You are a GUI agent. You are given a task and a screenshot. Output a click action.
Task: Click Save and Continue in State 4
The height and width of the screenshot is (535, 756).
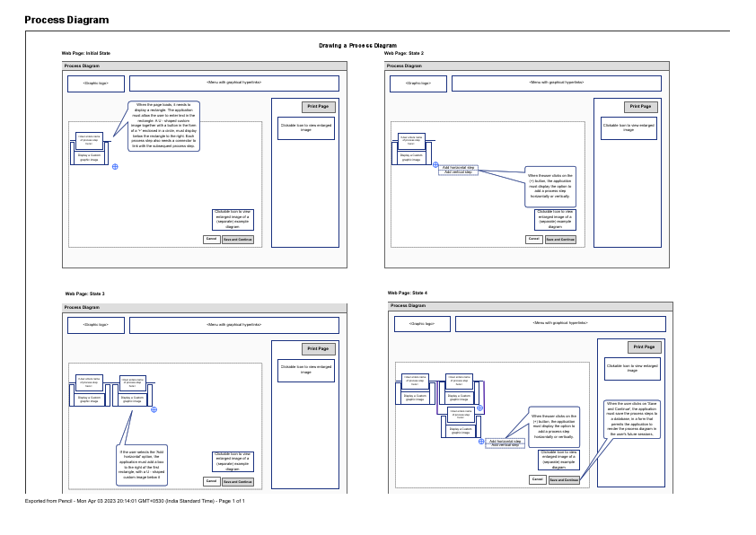566,479
